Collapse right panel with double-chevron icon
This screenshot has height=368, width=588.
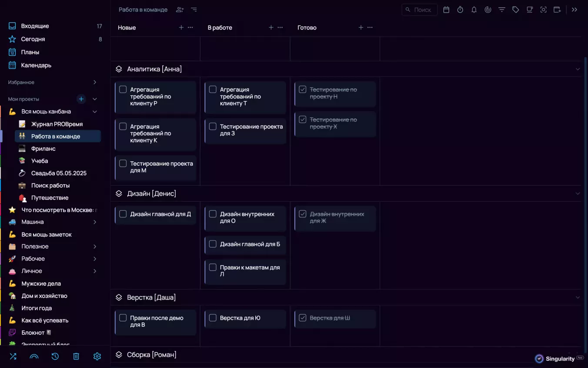click(575, 10)
